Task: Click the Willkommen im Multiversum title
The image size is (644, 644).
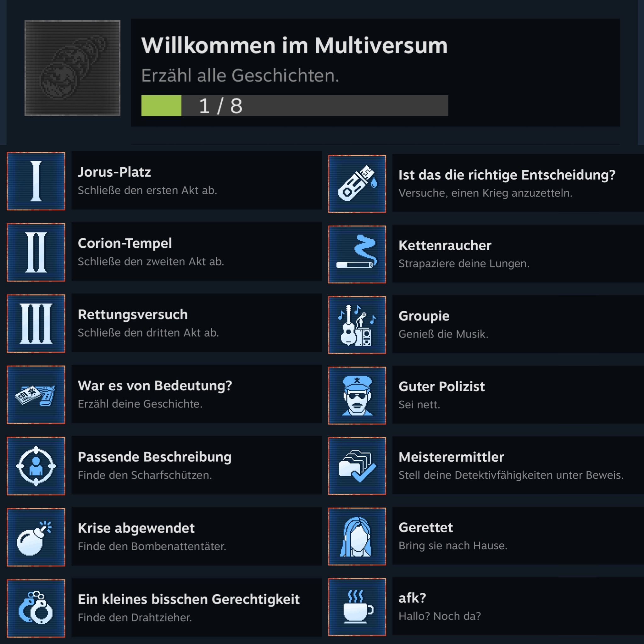Action: pos(294,45)
